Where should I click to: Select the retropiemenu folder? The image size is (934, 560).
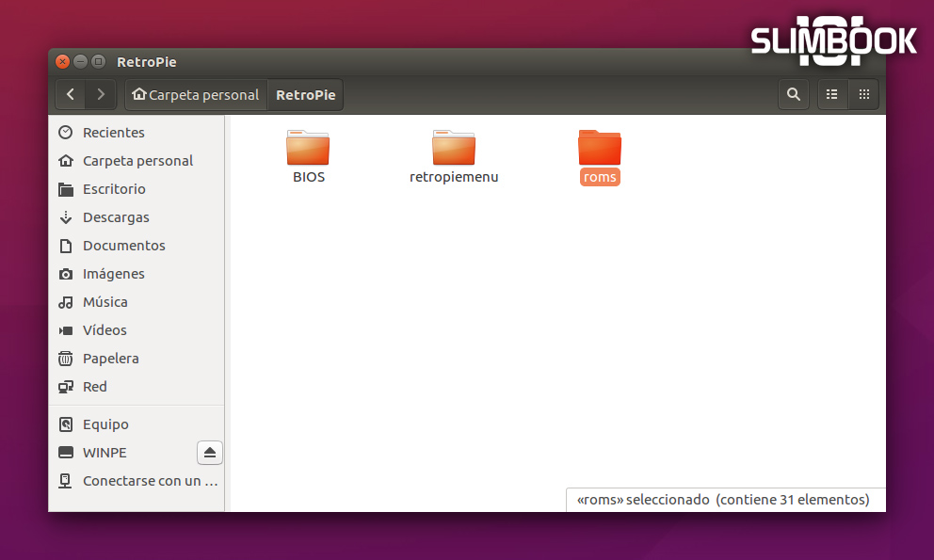(x=454, y=149)
